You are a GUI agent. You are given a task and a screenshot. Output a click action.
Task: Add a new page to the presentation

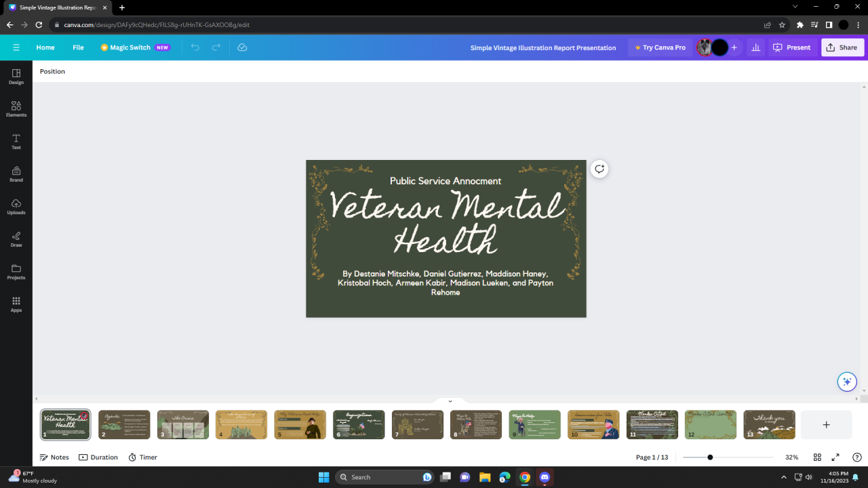tap(826, 424)
